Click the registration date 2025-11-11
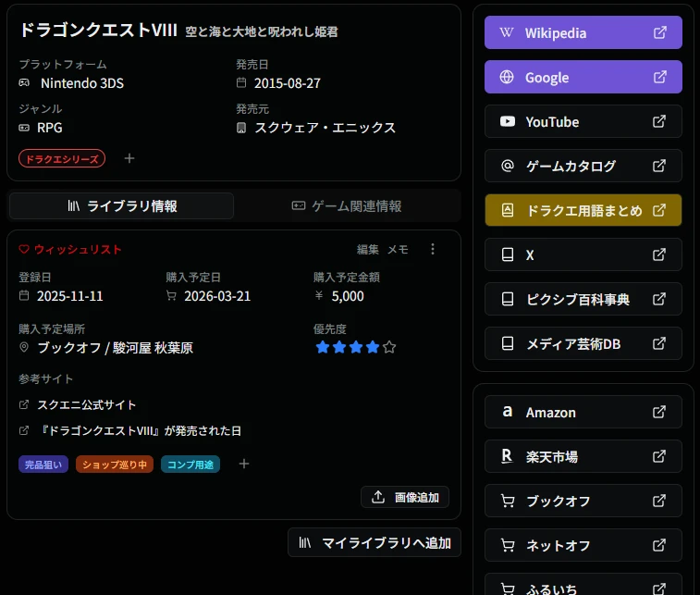 click(x=70, y=296)
